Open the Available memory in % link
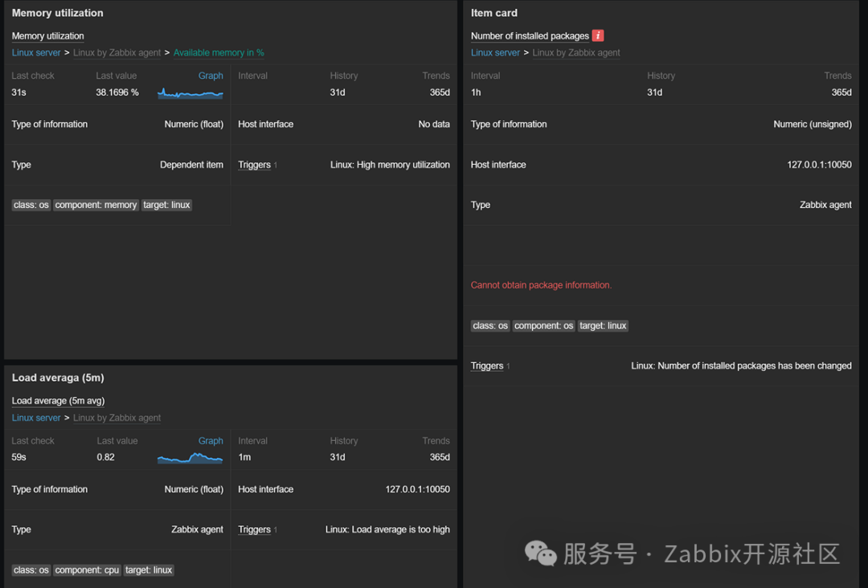This screenshot has height=588, width=868. [219, 53]
